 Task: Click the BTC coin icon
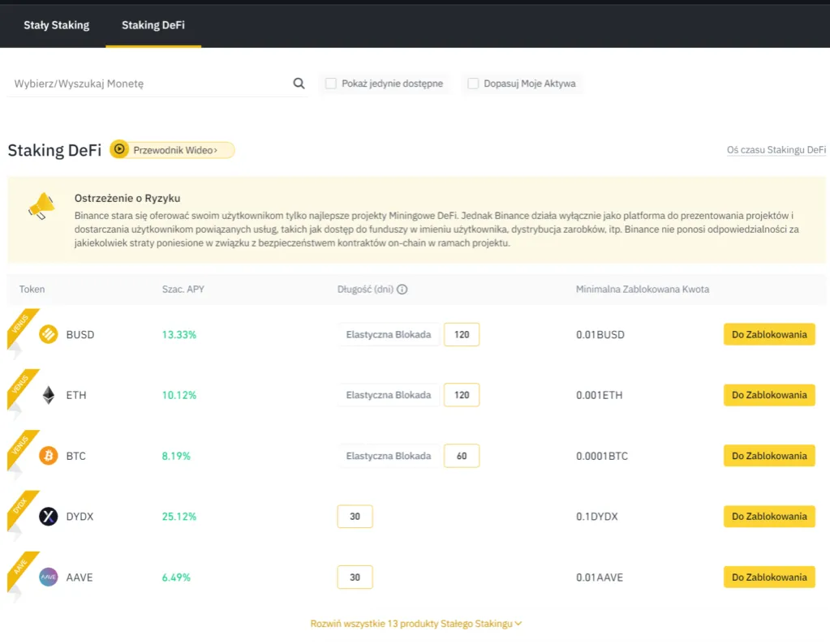pyautogui.click(x=48, y=456)
